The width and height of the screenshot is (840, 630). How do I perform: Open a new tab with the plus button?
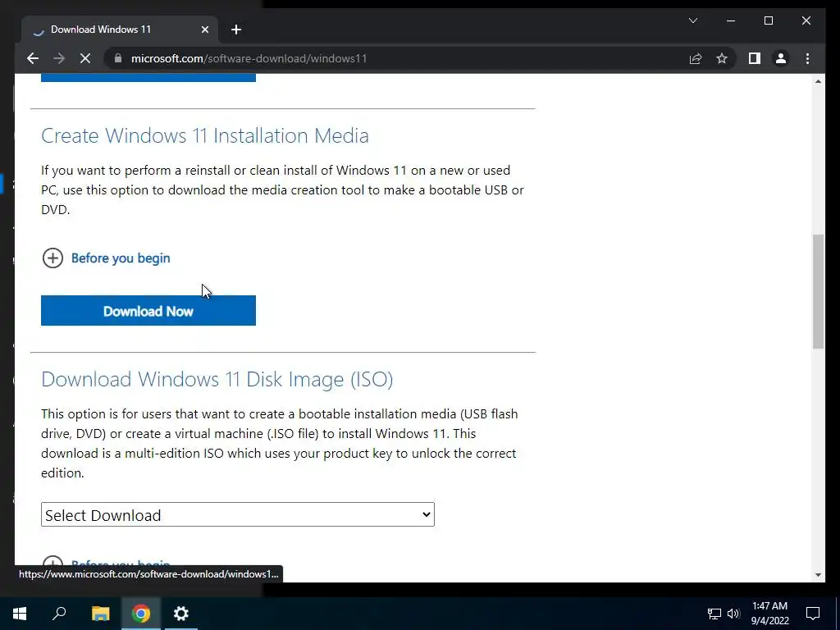pyautogui.click(x=236, y=30)
